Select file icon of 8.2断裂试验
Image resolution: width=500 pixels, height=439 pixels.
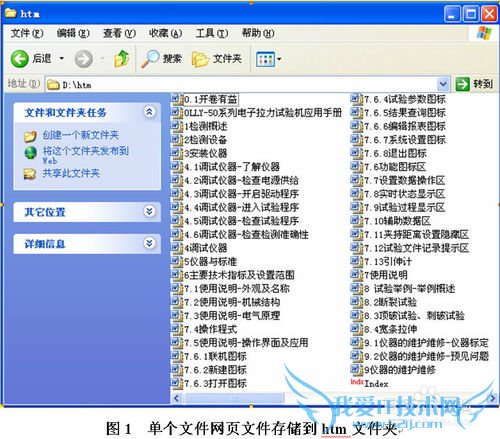pos(357,302)
